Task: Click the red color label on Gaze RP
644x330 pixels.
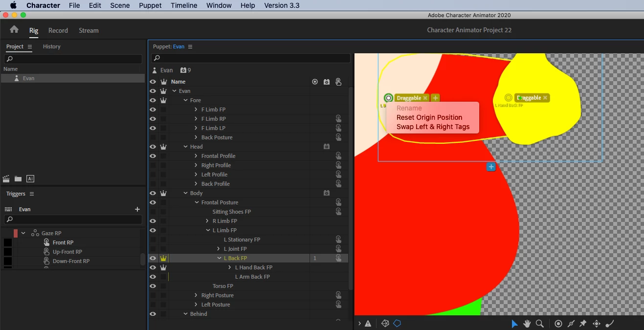Action: tap(16, 233)
